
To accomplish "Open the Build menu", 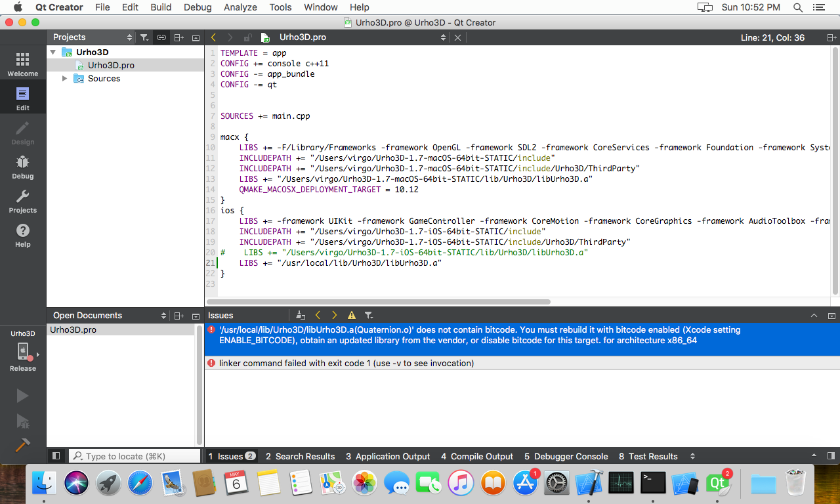I will [x=161, y=7].
